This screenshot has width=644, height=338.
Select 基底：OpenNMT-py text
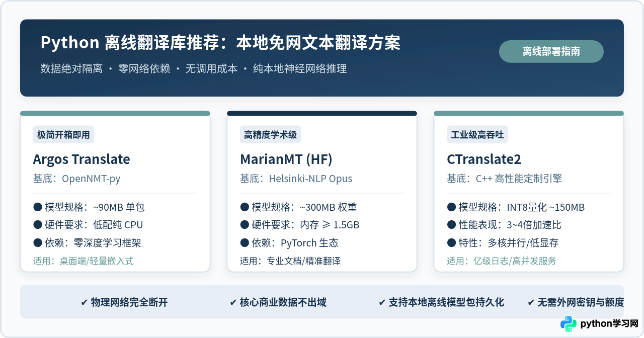coord(77,179)
